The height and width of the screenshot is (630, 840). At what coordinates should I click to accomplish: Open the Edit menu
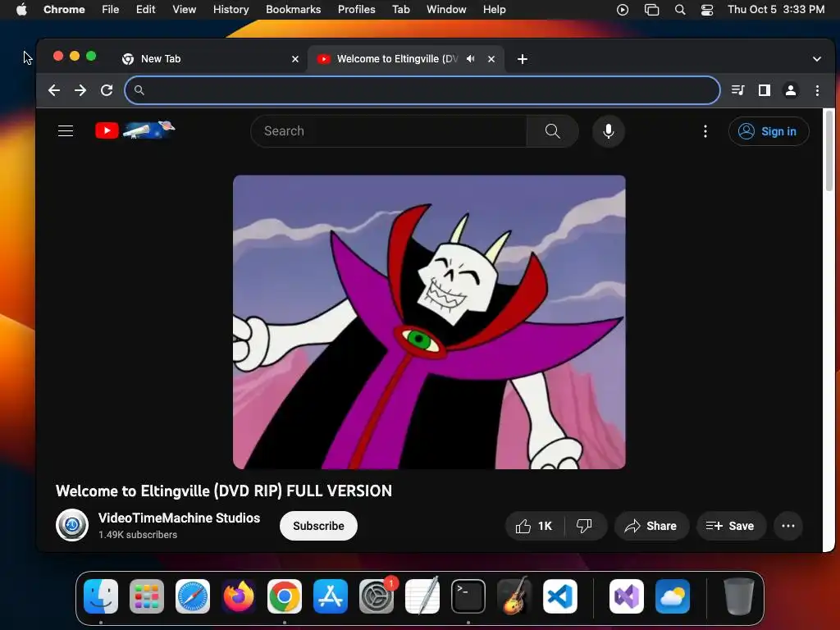click(x=145, y=10)
